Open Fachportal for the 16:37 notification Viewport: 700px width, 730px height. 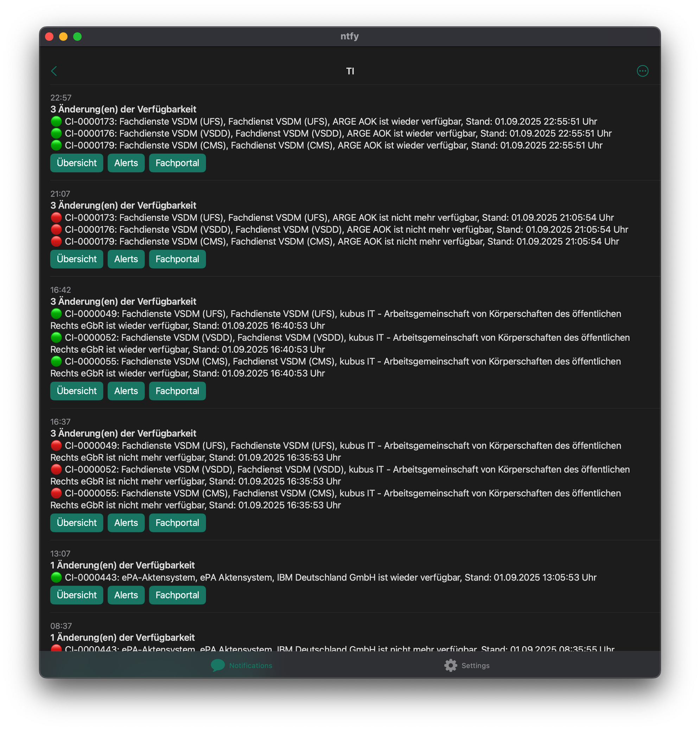pos(177,523)
